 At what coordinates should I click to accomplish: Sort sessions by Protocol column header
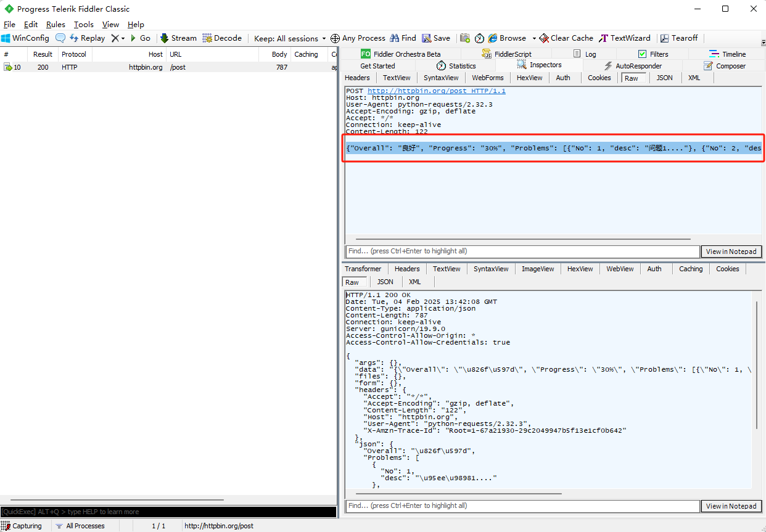click(74, 54)
